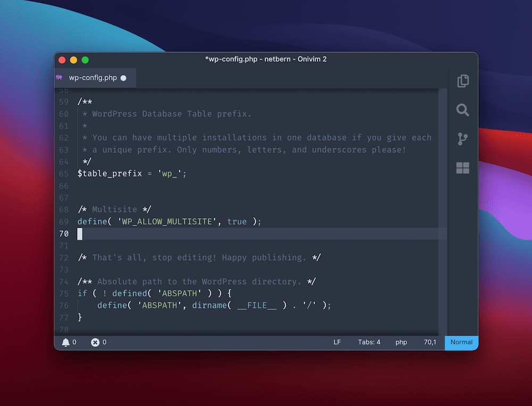Viewport: 532px width, 406px height.
Task: Click the editor vertical scrollbar
Action: (x=443, y=212)
